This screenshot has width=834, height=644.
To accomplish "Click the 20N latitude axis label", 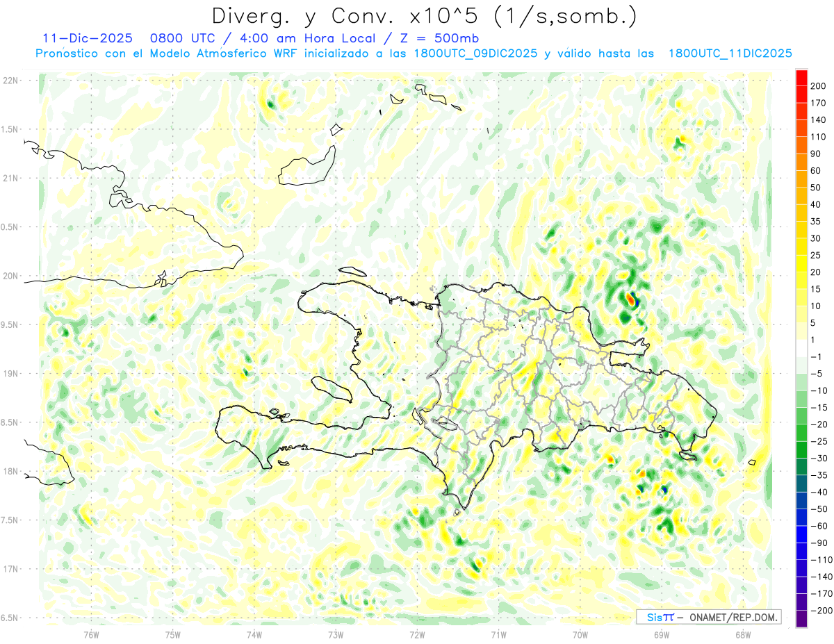I will pyautogui.click(x=10, y=276).
